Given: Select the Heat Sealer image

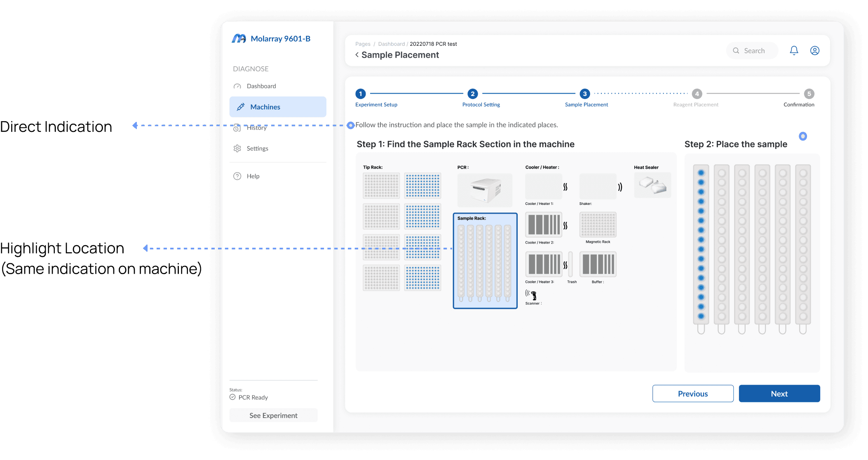Looking at the screenshot, I should (x=652, y=185).
